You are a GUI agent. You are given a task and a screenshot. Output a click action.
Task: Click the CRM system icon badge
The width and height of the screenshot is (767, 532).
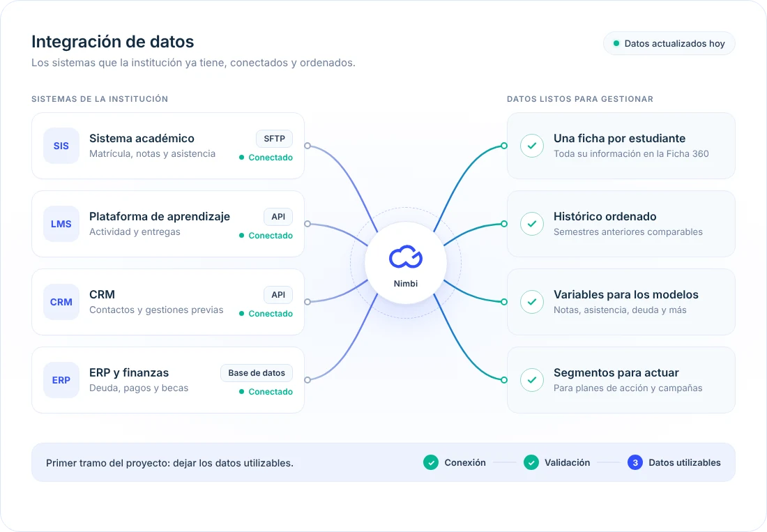click(x=61, y=302)
